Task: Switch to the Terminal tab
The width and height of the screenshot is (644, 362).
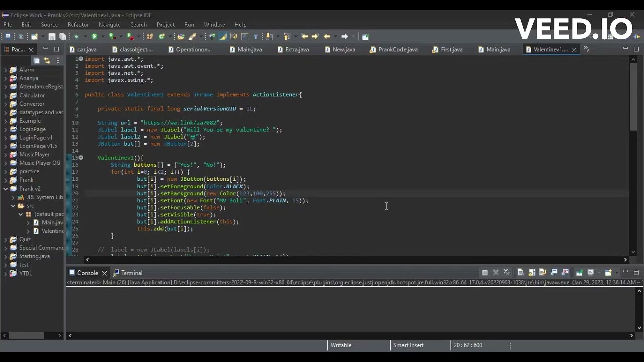Action: click(128, 273)
